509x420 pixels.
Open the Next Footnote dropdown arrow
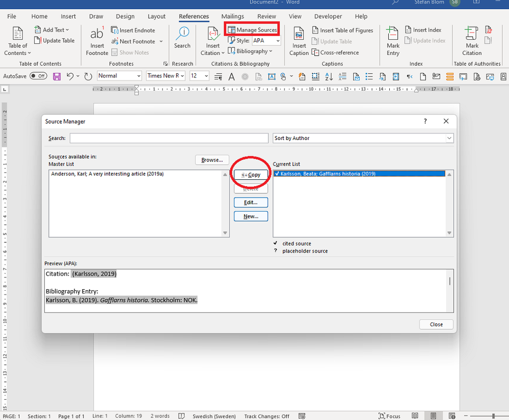[x=161, y=42]
